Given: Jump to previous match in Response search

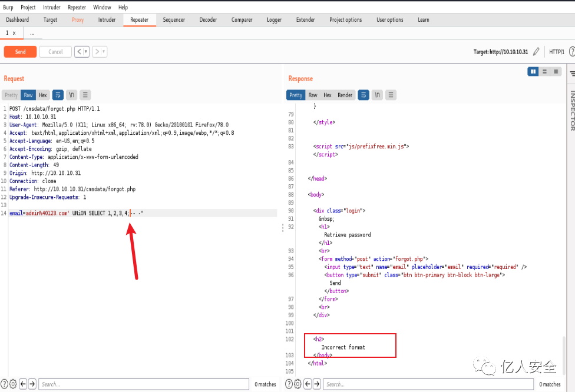Looking at the screenshot, I should click(x=308, y=384).
